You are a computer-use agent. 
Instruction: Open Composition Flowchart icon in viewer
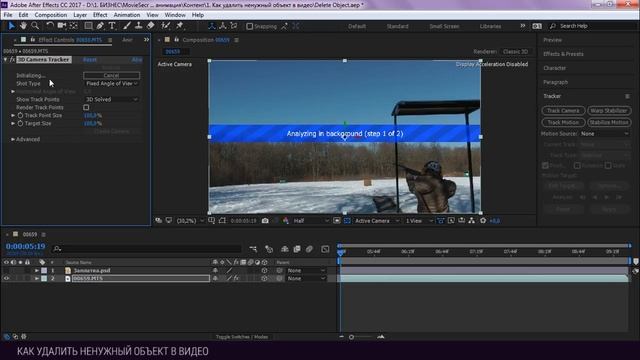472,221
